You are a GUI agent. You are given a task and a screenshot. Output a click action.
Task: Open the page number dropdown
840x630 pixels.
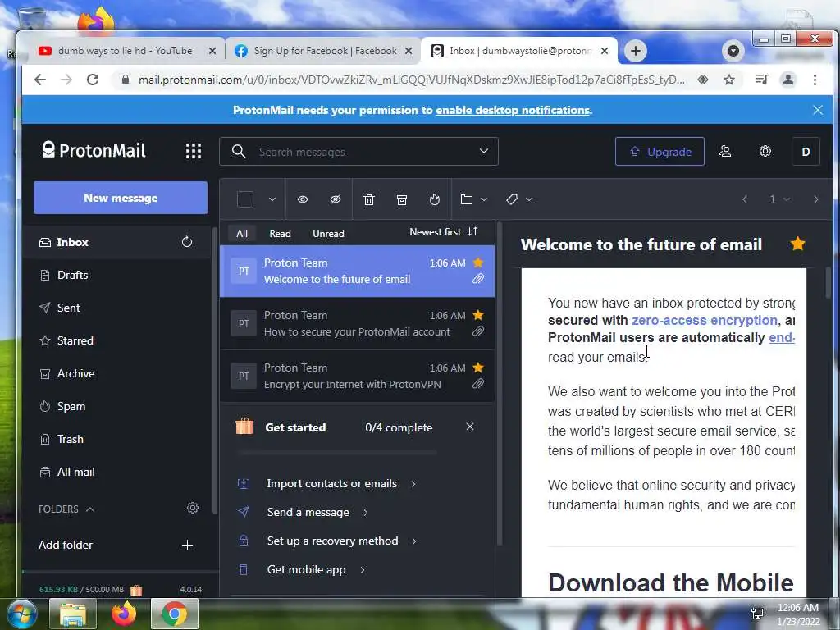pos(779,199)
